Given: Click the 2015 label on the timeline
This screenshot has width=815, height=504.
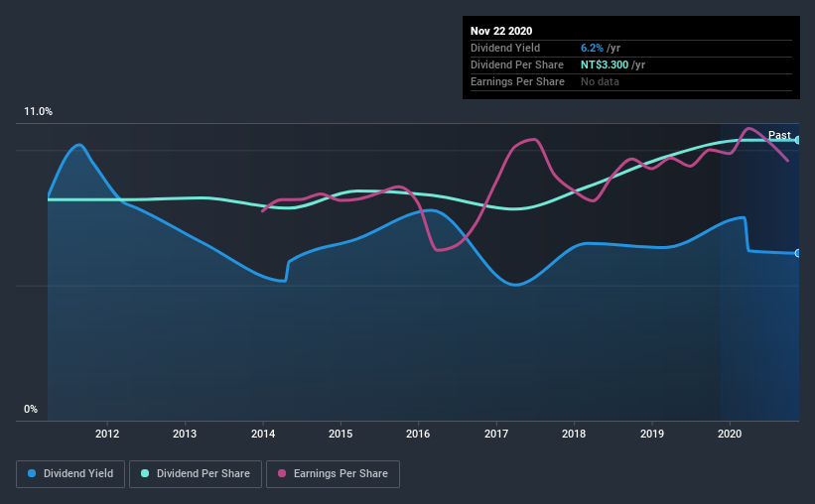Looking at the screenshot, I should (x=340, y=434).
